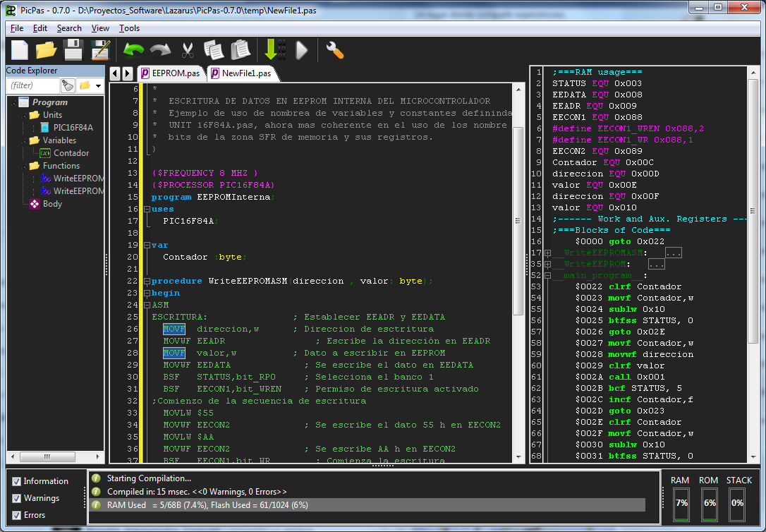Click the Program root node
The image size is (766, 532).
(x=50, y=102)
